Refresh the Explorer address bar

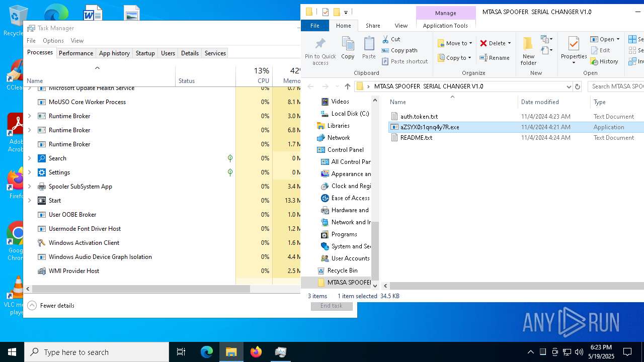(578, 86)
